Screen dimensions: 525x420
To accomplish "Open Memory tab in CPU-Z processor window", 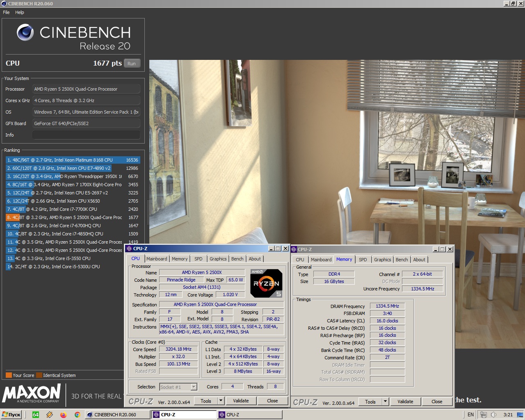I will 180,259.
